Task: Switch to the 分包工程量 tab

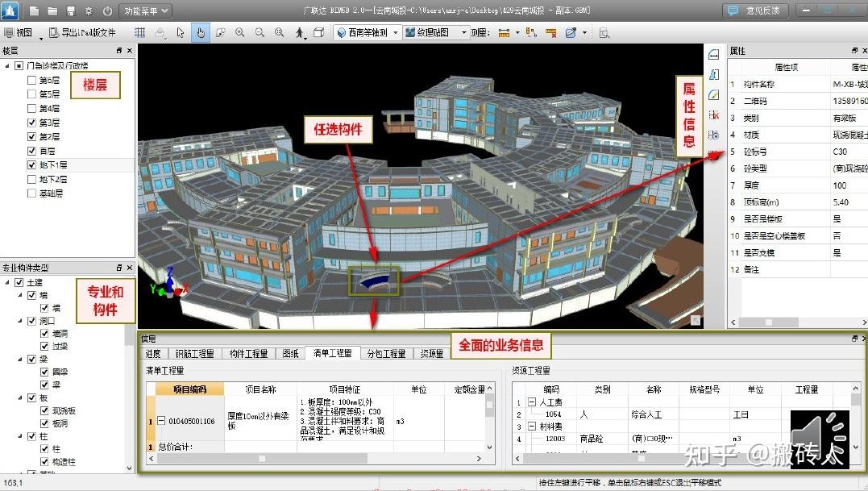Action: [x=386, y=354]
